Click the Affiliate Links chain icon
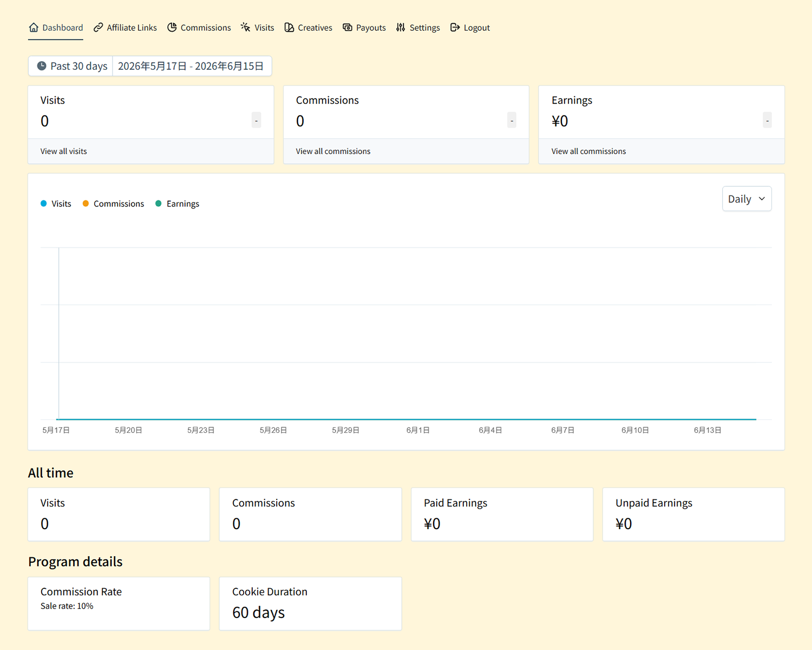Viewport: 812px width, 650px height. (x=98, y=27)
